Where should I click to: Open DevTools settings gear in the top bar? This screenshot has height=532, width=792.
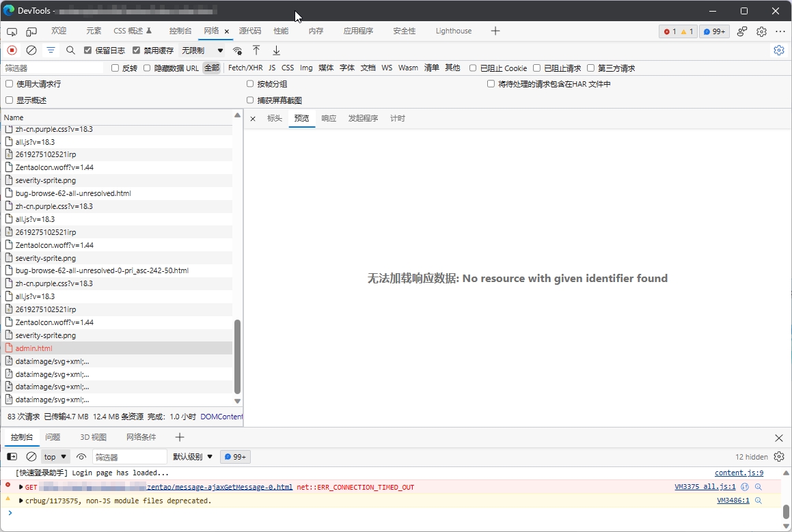pos(761,31)
